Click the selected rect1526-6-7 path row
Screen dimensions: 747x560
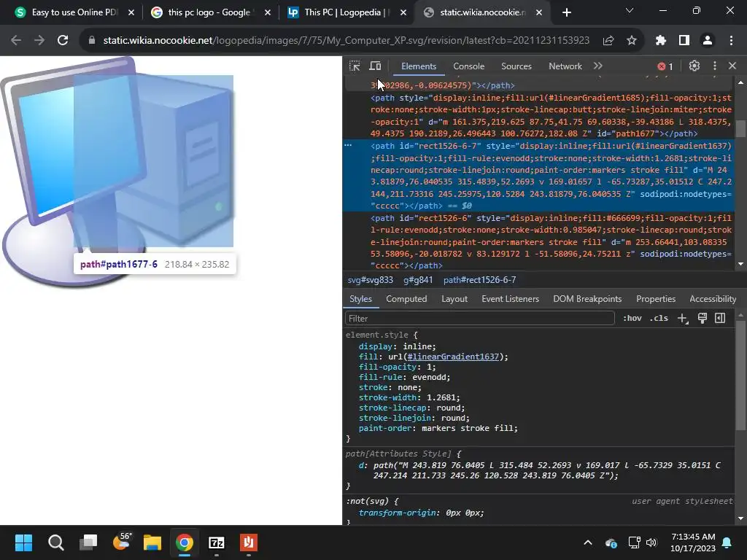(538, 176)
